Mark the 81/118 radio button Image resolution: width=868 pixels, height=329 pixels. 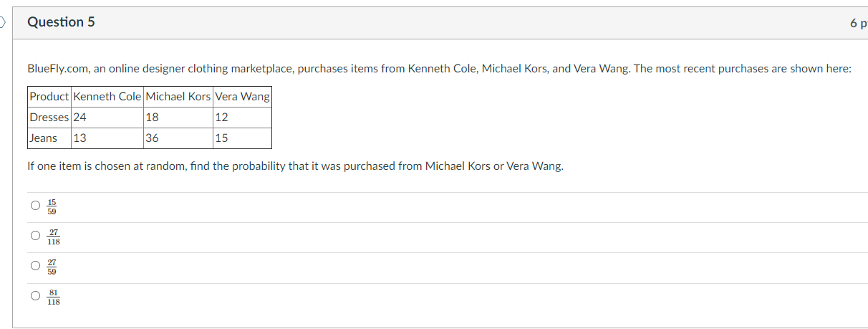35,296
